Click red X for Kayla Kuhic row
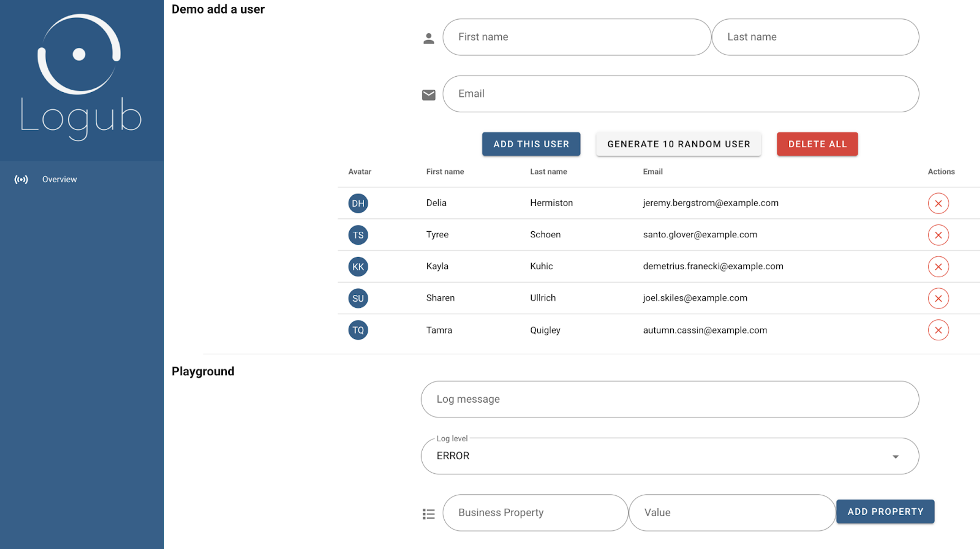 click(938, 267)
